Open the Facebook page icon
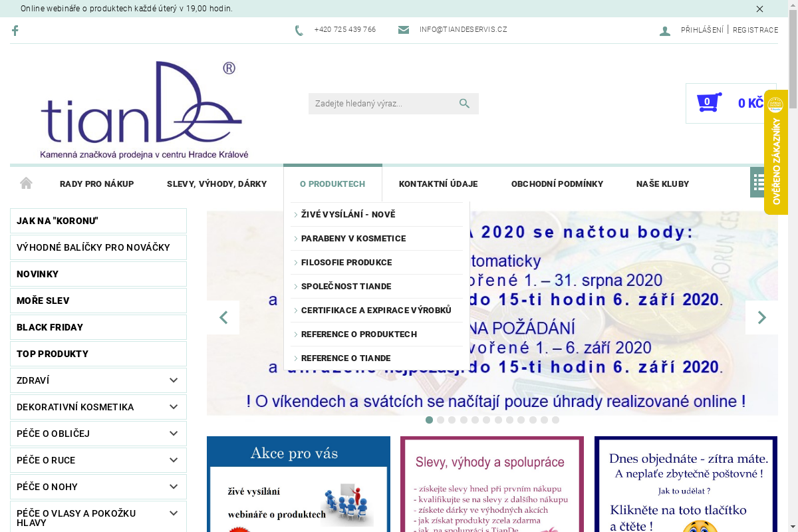Viewport: 798px width, 532px height. coord(15,30)
